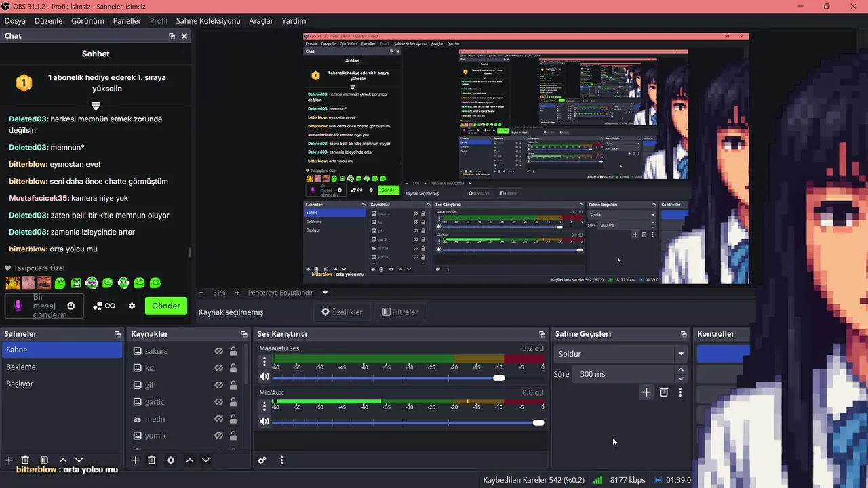Zoom out preview with minus button

[x=201, y=293]
